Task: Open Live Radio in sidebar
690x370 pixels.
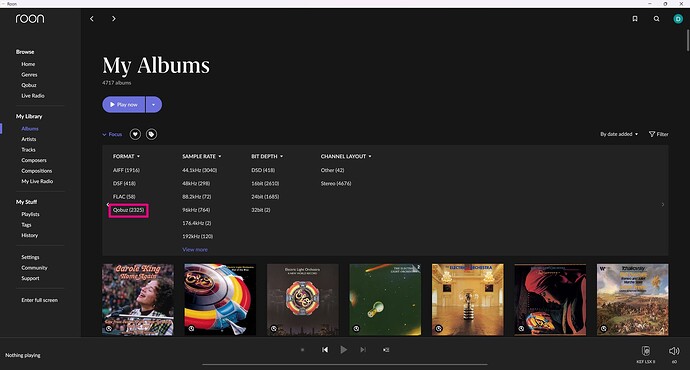Action: pos(33,96)
